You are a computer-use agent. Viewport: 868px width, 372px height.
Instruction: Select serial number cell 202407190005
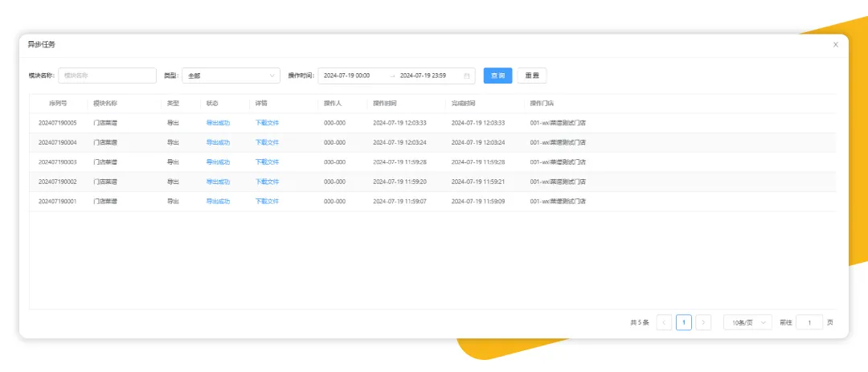[58, 123]
